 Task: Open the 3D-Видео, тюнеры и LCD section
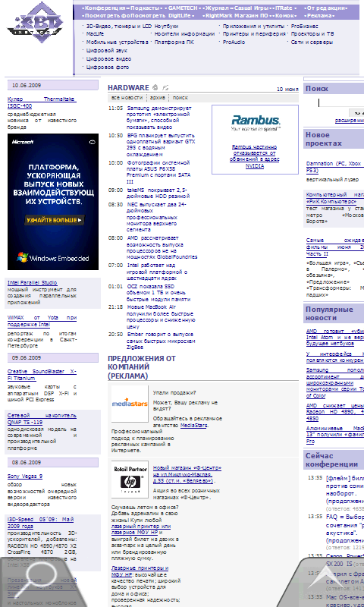(119, 27)
